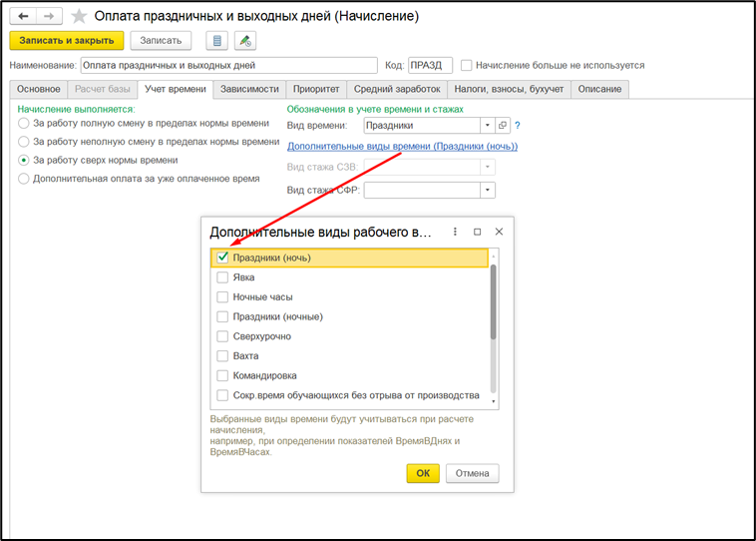Image resolution: width=756 pixels, height=541 pixels.
Task: Enable the Сверхурочно checkbox
Action: (222, 336)
